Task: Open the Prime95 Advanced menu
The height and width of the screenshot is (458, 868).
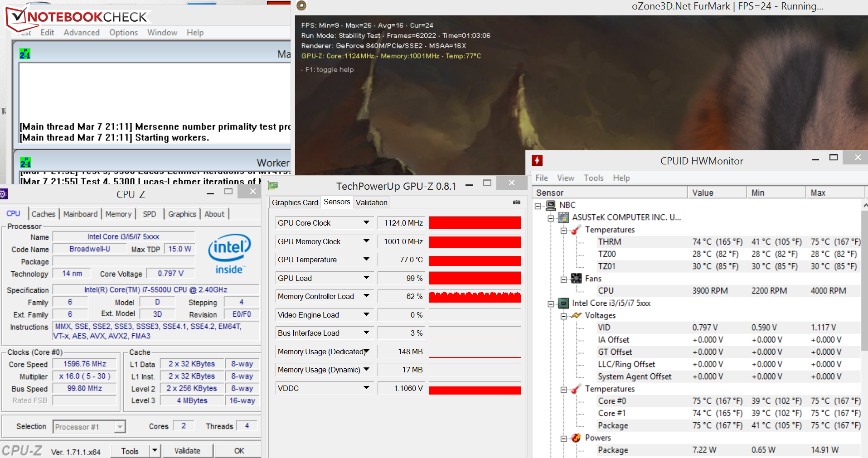Action: coord(82,33)
